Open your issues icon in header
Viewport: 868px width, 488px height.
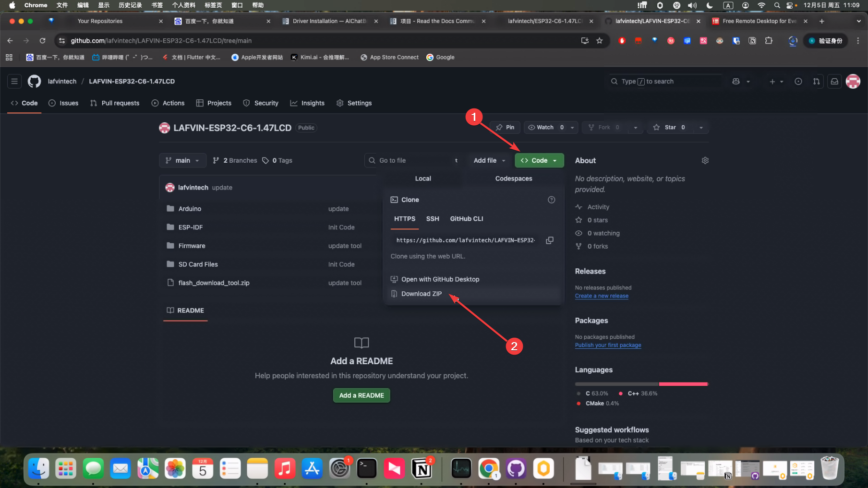point(798,82)
